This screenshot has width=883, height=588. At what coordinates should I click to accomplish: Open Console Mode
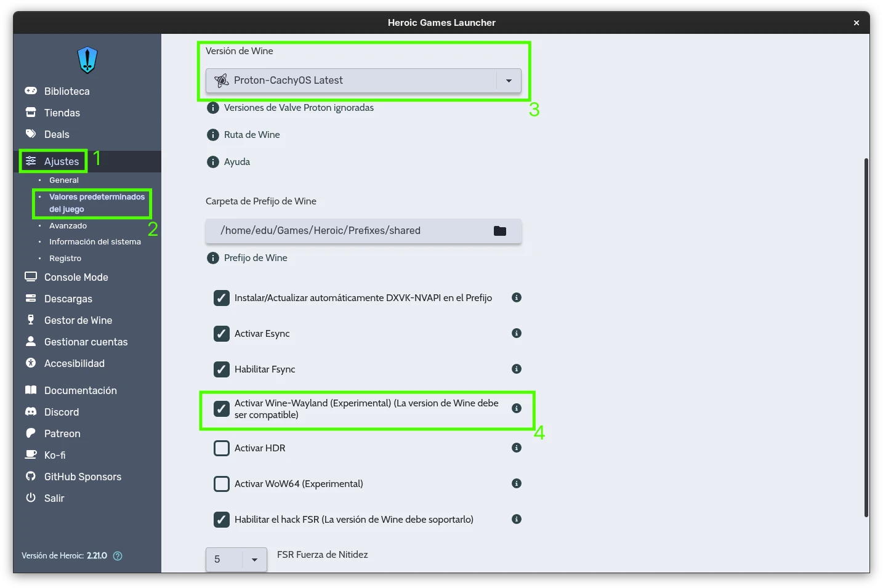tap(76, 277)
